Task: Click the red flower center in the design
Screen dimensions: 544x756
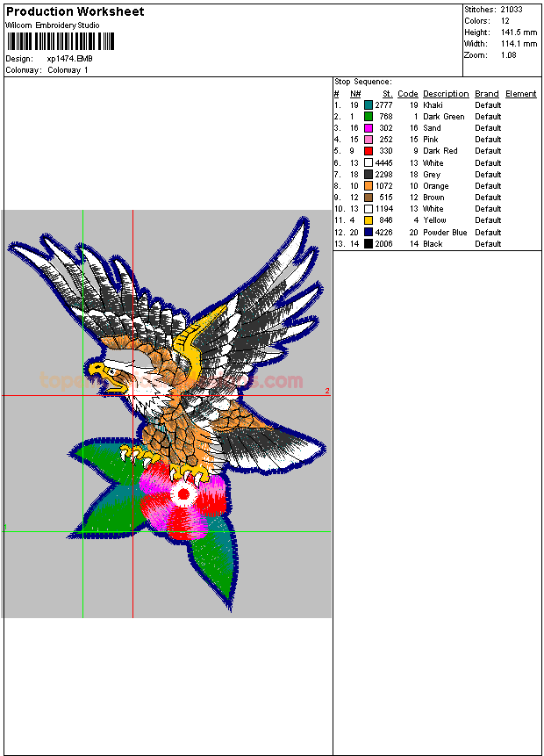Action: (183, 494)
